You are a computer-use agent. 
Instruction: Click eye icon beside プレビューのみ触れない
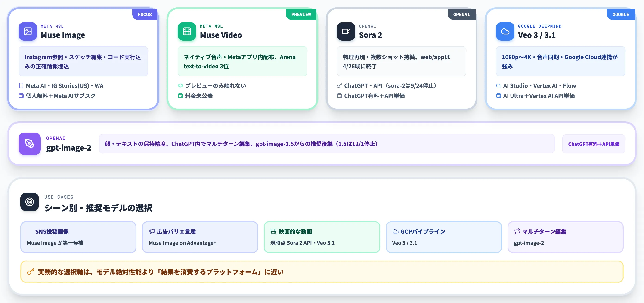(180, 86)
